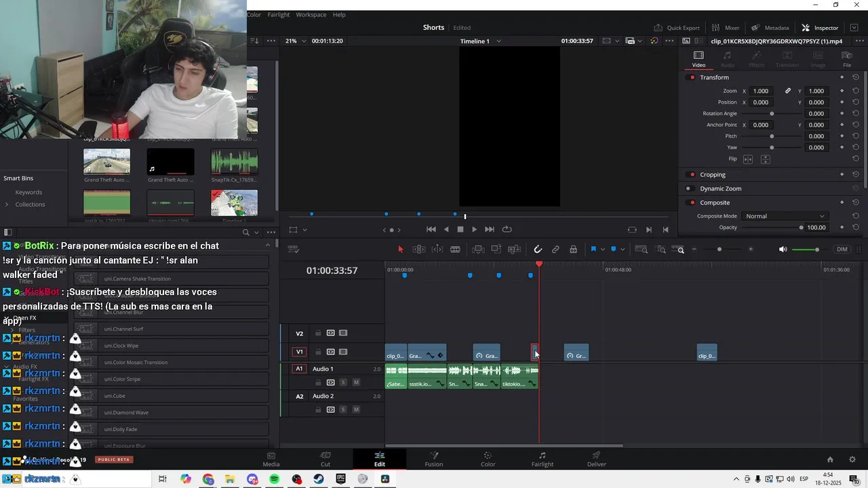Screen dimensions: 868x488
Task: Toggle the Loop playback button
Action: pos(507,229)
